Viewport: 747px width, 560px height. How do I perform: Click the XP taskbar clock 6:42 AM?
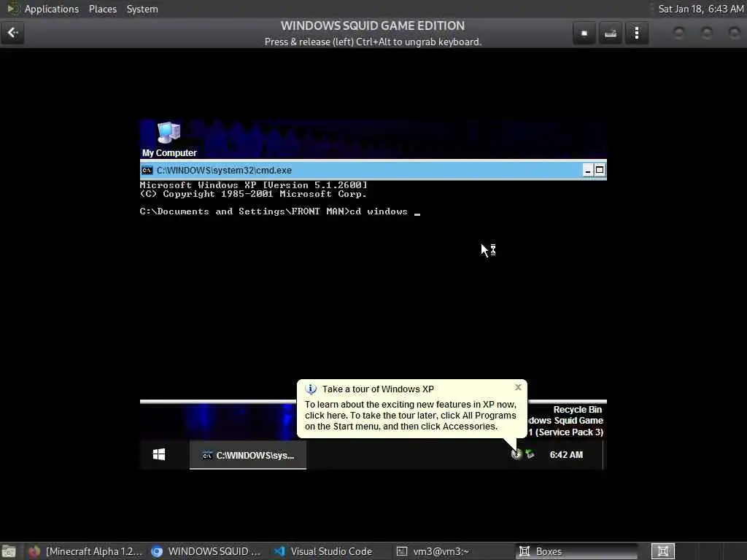(566, 455)
